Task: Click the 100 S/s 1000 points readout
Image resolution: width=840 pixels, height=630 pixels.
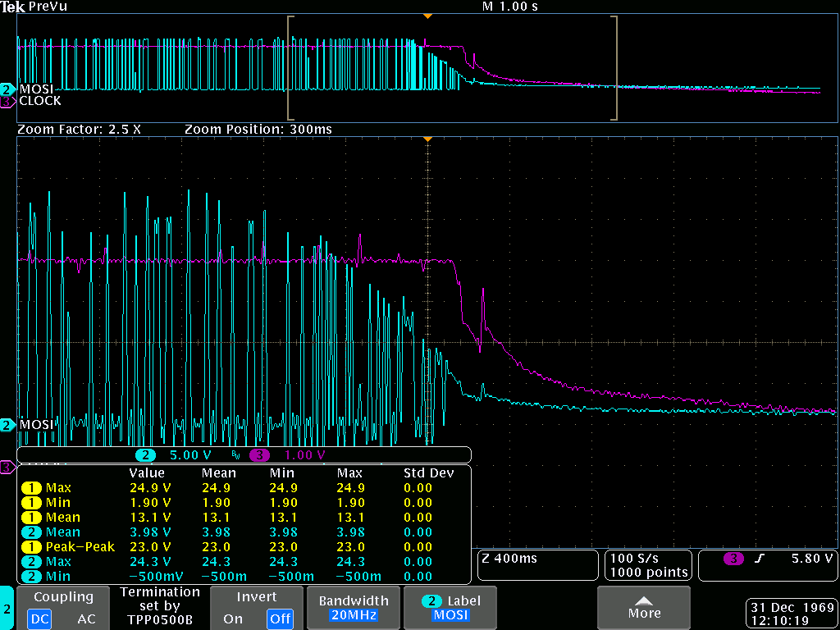Action: point(648,565)
